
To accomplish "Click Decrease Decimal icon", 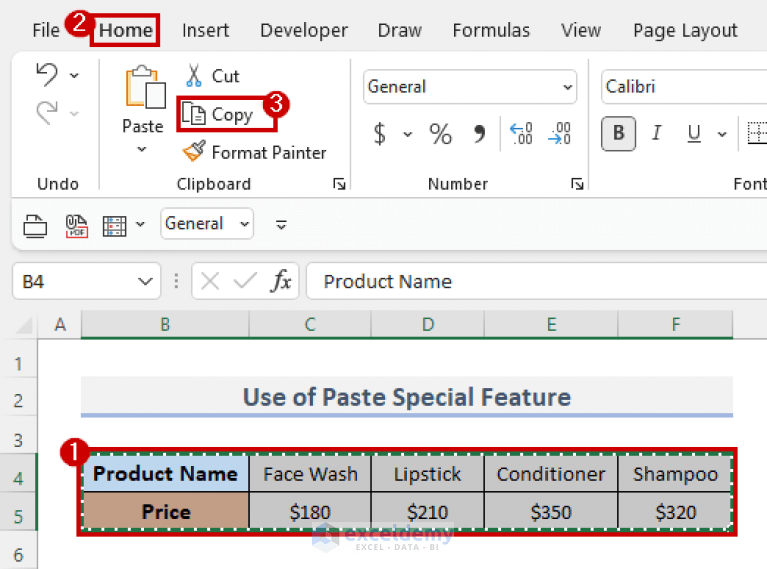I will click(x=559, y=133).
